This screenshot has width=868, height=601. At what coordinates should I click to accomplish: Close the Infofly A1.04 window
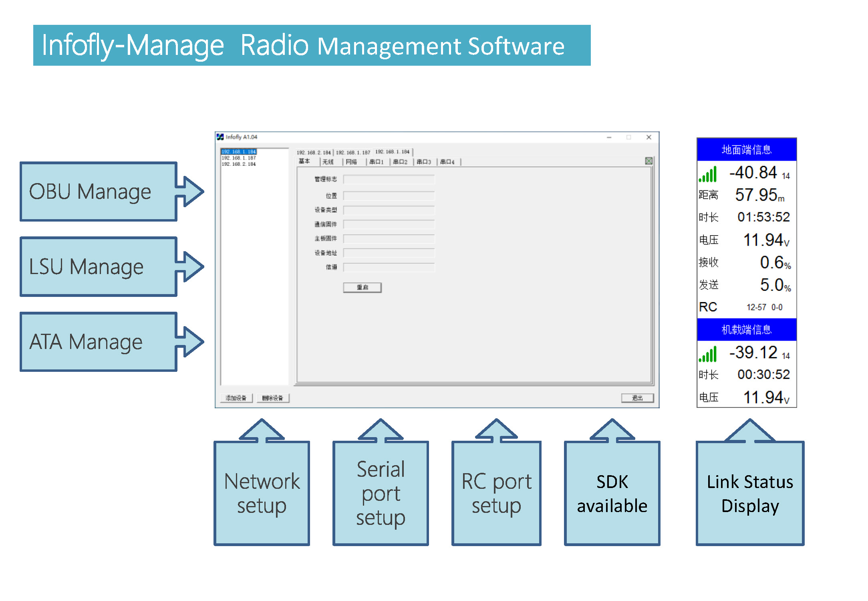pyautogui.click(x=648, y=137)
